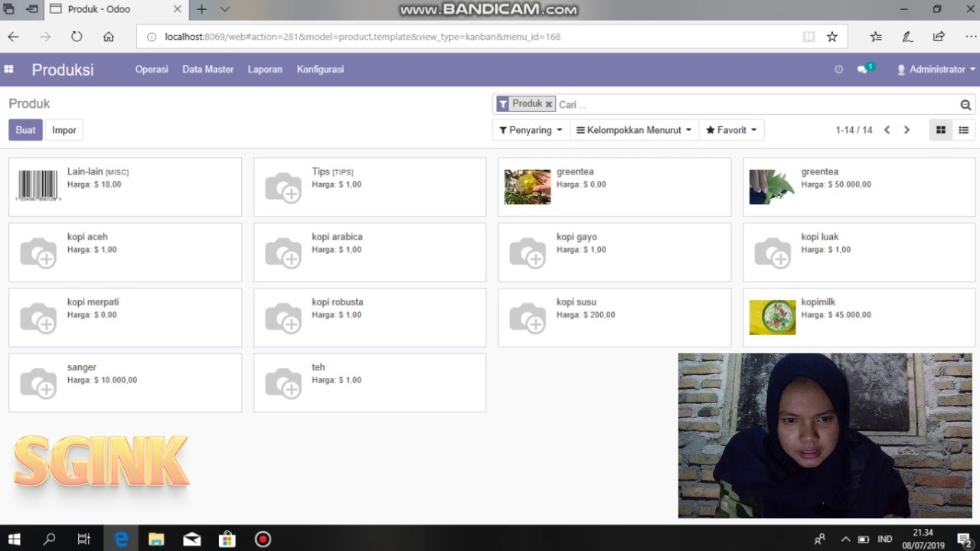
Task: Show the tab preview chevron
Action: pos(224,9)
